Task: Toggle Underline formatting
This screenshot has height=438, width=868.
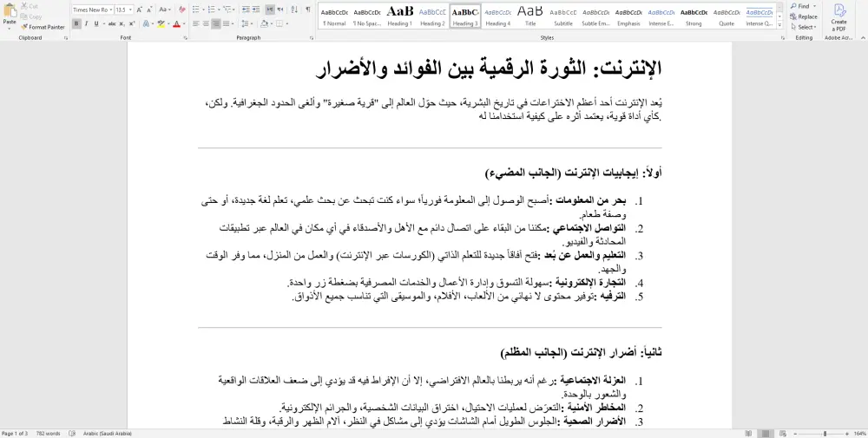Action: (96, 23)
